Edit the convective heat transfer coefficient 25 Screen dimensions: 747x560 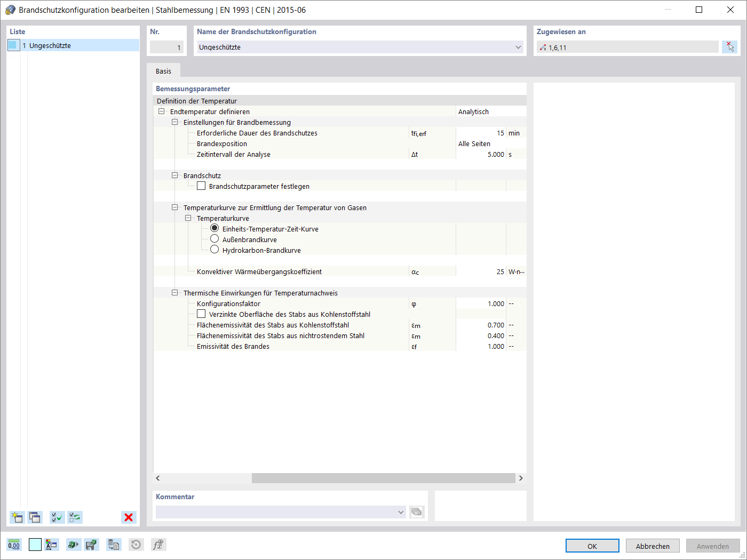tap(481, 271)
